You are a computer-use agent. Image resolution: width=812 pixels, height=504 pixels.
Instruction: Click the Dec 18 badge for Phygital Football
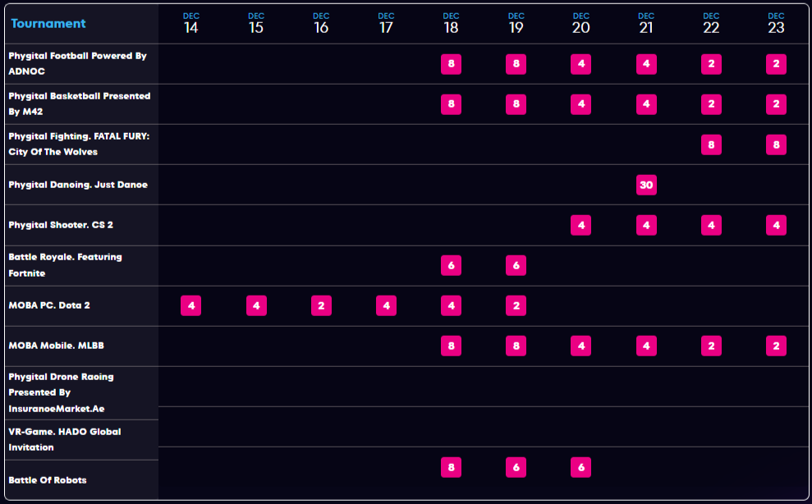coord(451,64)
